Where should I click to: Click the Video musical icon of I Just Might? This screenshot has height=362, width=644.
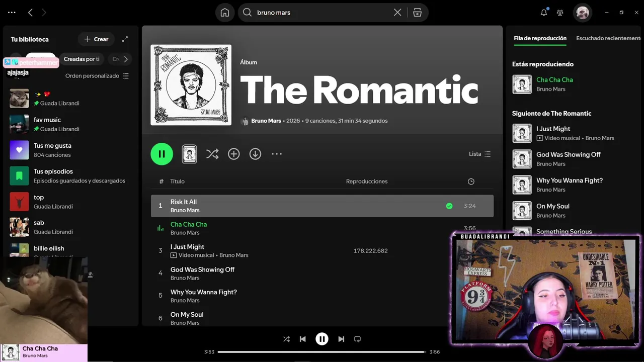click(174, 255)
